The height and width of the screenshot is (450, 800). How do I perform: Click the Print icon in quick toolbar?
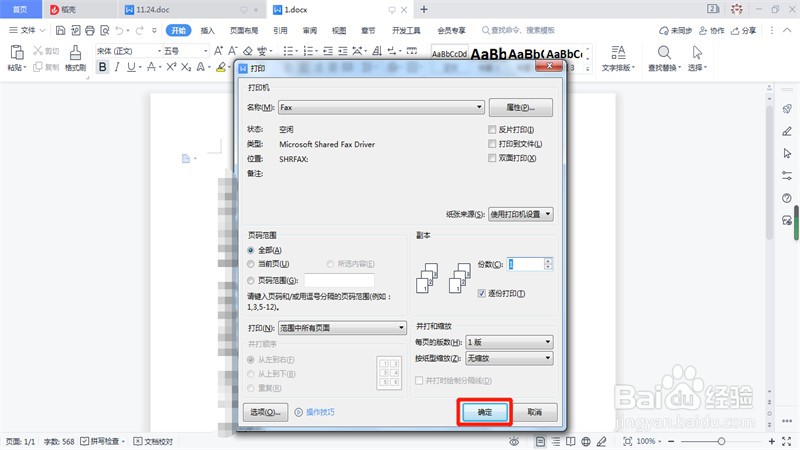[90, 31]
